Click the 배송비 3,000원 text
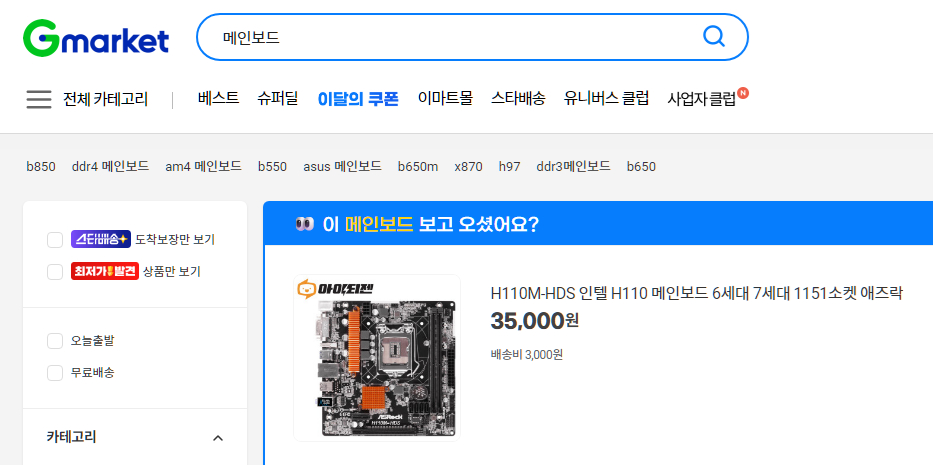Screen dimensions: 933x465 pyautogui.click(x=527, y=355)
